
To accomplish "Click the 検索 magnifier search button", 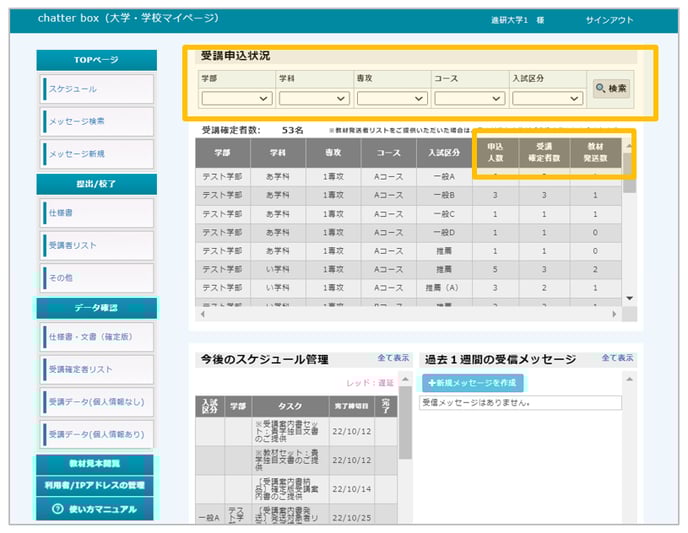I will (611, 89).
